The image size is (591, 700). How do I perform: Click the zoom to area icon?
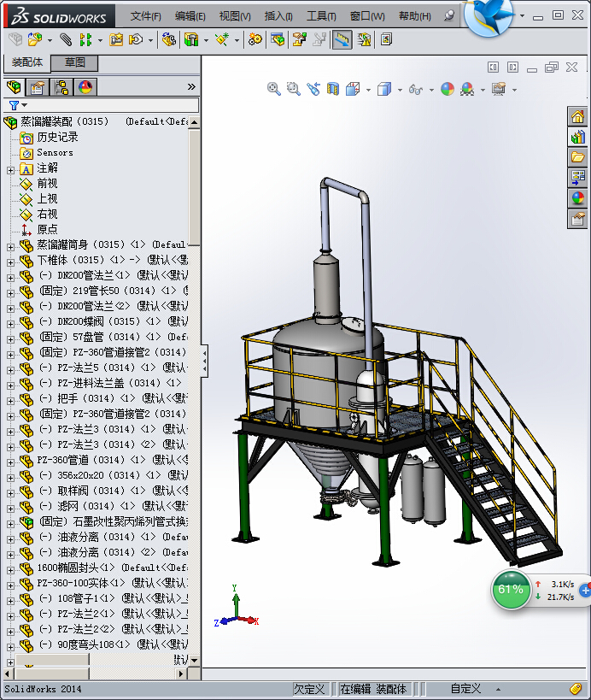point(293,89)
